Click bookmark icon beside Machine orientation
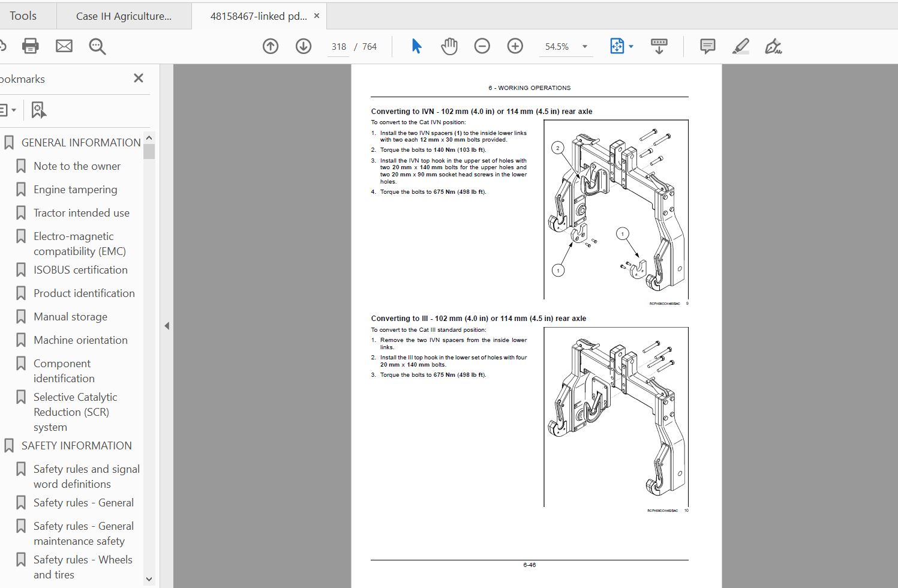 click(x=21, y=340)
